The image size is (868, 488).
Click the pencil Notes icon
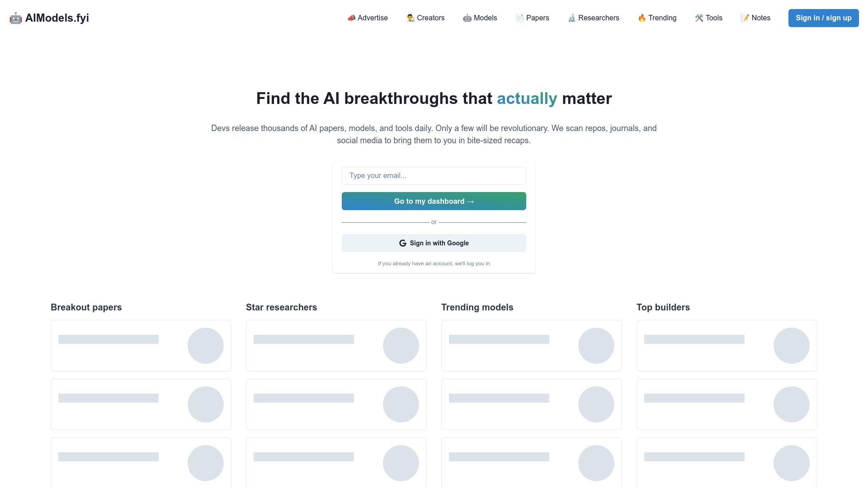pyautogui.click(x=745, y=18)
